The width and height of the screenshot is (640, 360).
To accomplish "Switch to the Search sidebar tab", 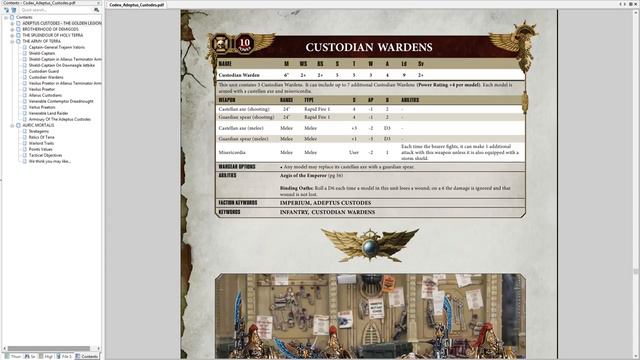I will click(30, 356).
